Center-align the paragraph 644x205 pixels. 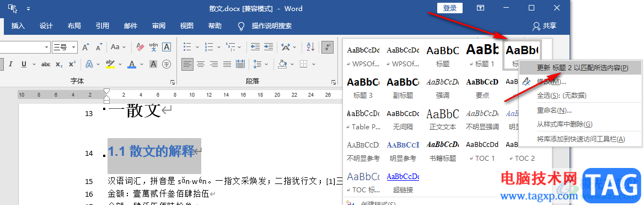pos(201,64)
